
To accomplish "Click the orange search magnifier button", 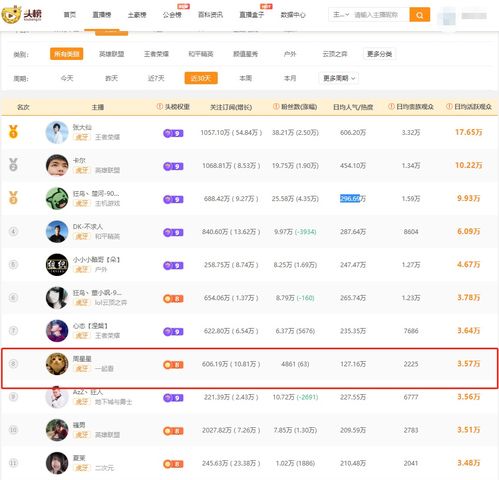I will (x=419, y=15).
